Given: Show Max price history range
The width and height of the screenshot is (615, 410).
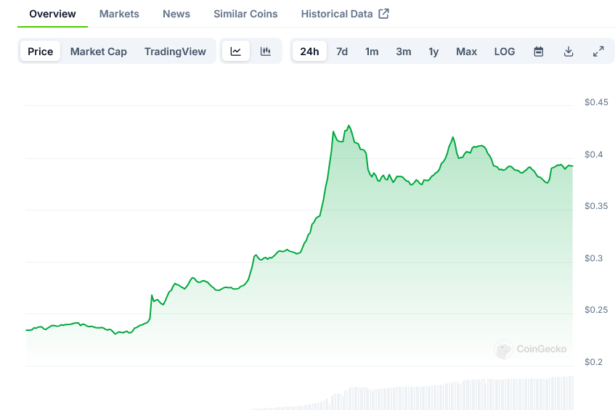Looking at the screenshot, I should point(466,51).
